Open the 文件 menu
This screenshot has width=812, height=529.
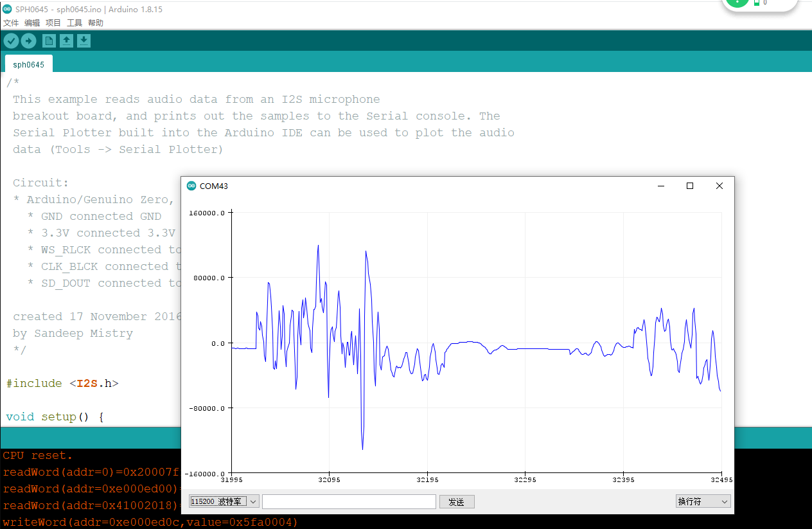click(x=11, y=23)
